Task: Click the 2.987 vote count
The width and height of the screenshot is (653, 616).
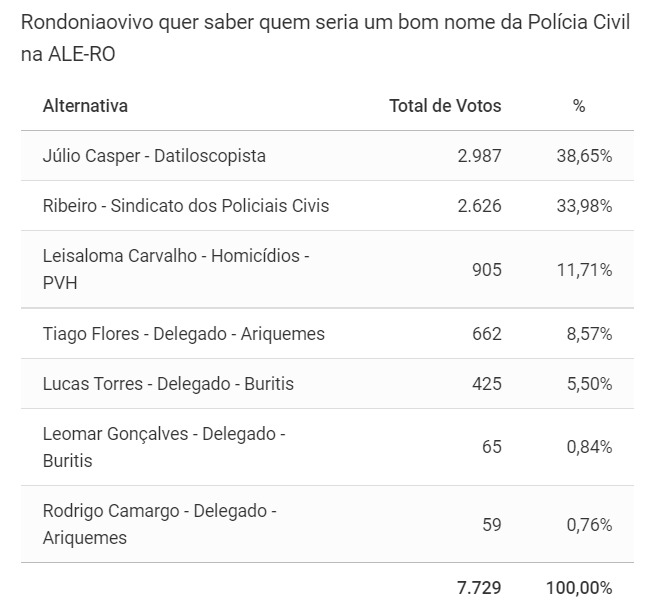Action: coord(479,156)
